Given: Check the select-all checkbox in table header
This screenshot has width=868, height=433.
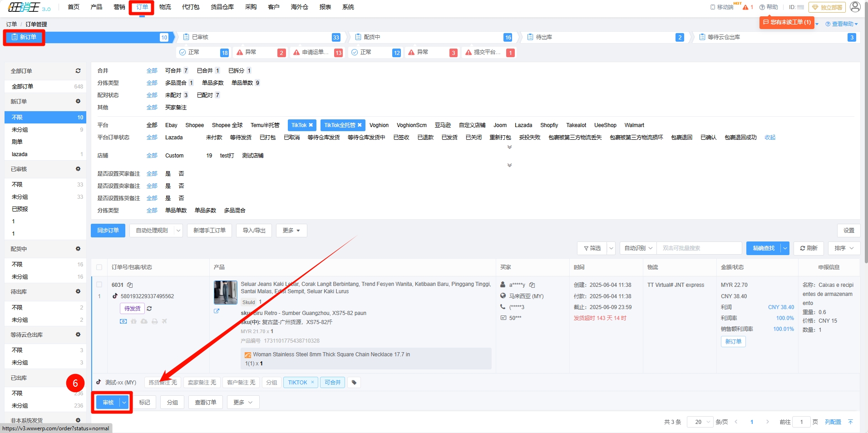Looking at the screenshot, I should tap(99, 267).
